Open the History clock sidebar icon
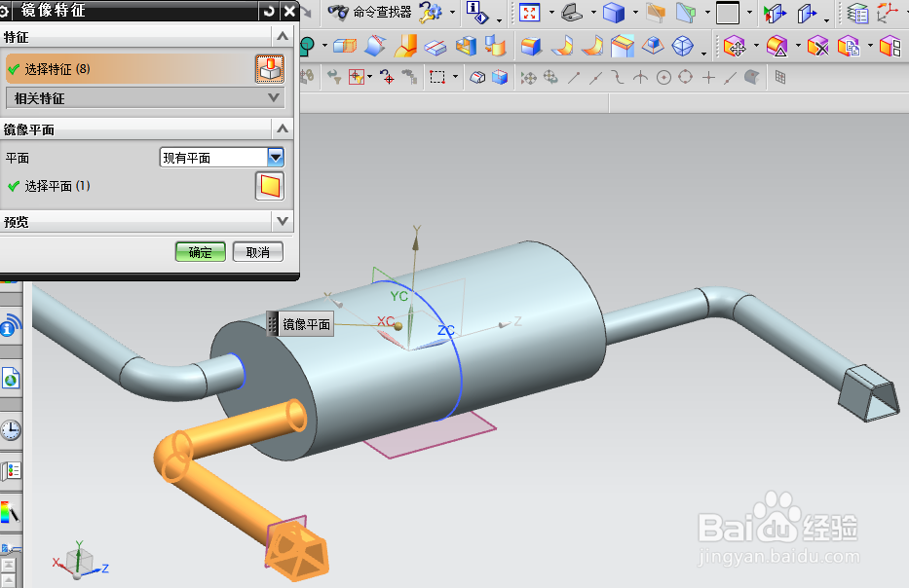This screenshot has width=909, height=588. tap(11, 430)
